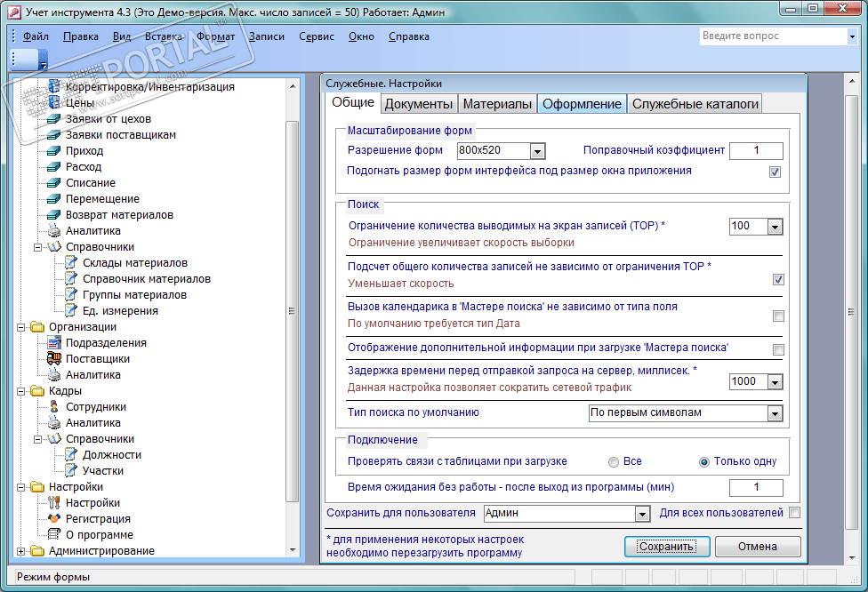Click the main window scroll up arrow
This screenshot has height=592, width=868.
click(x=852, y=81)
